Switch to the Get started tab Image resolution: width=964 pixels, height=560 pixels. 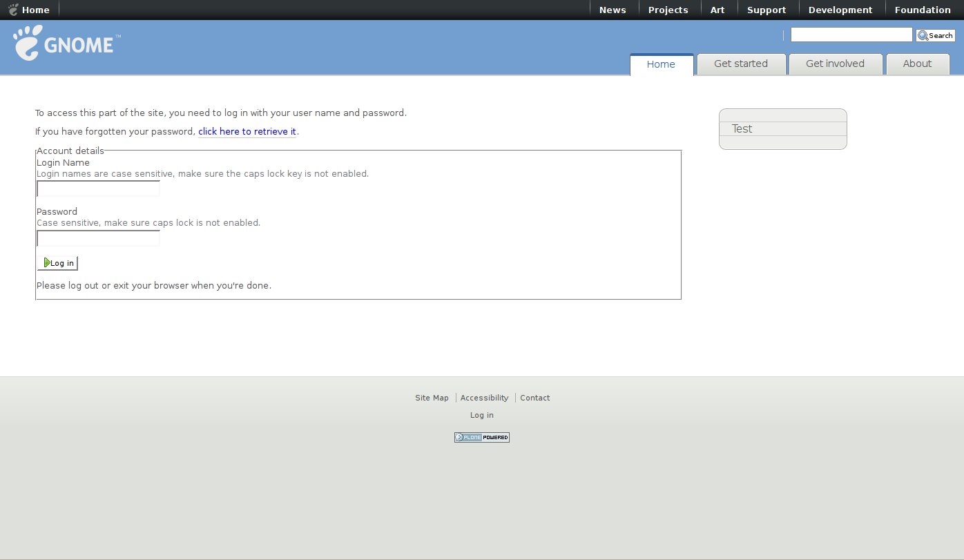741,64
